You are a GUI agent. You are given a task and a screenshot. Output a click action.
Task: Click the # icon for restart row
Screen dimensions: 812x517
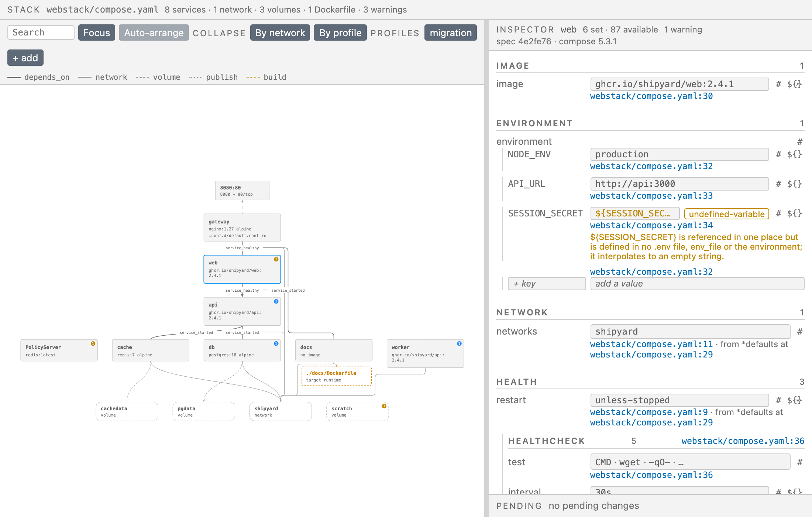(778, 400)
